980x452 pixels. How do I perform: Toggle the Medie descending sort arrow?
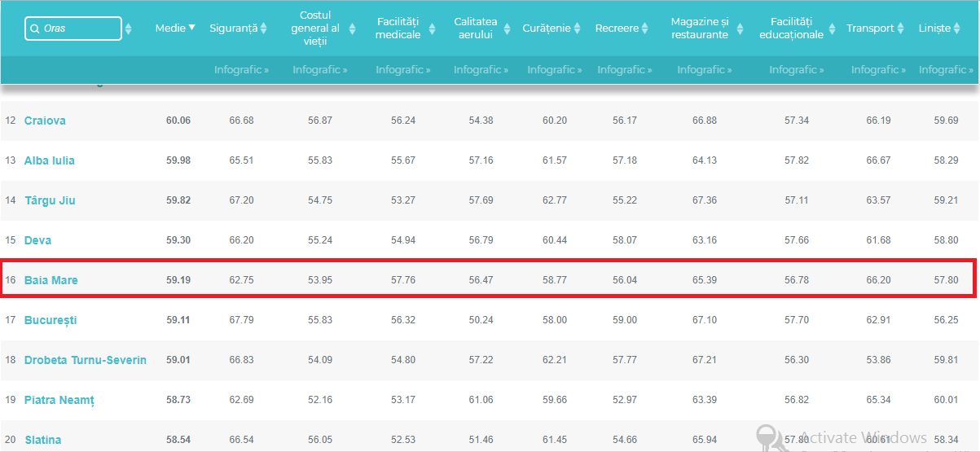click(x=192, y=28)
